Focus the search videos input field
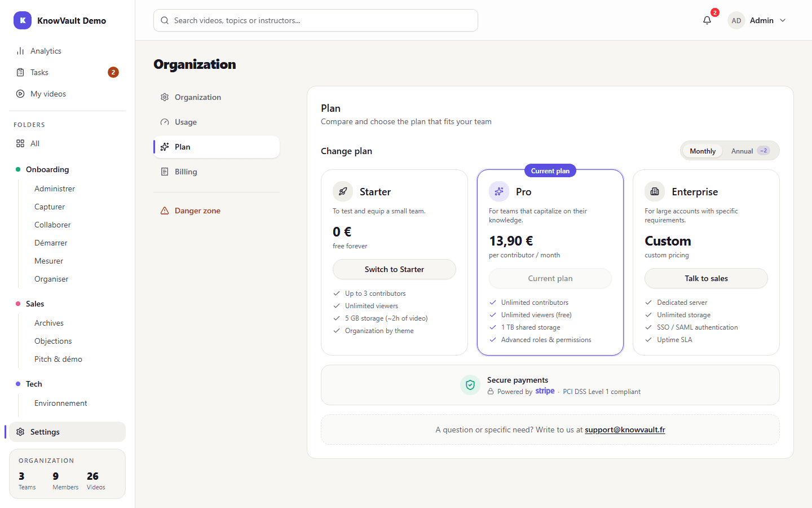Image resolution: width=812 pixels, height=508 pixels. point(316,20)
